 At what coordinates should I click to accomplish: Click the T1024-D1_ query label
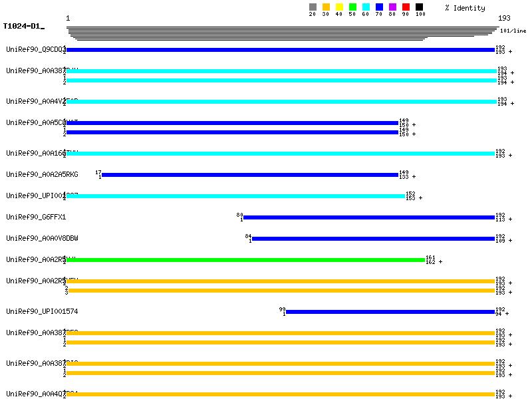(23, 27)
